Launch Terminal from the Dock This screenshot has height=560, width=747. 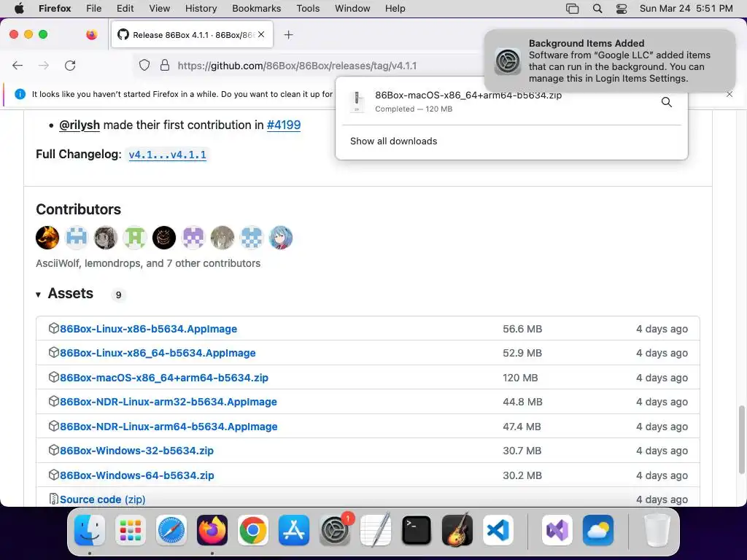point(417,530)
